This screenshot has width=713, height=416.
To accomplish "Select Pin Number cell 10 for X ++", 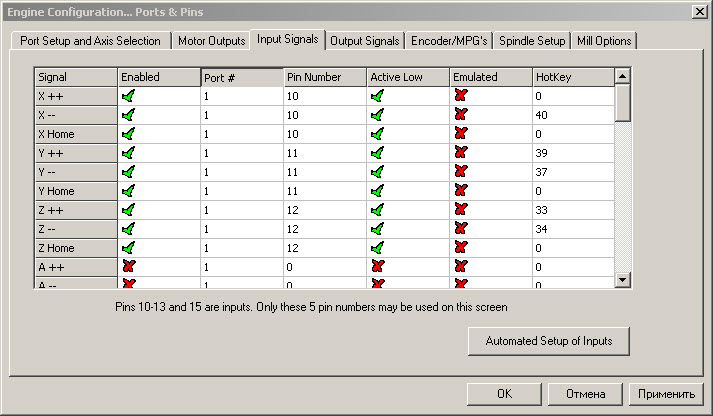I will 325,96.
